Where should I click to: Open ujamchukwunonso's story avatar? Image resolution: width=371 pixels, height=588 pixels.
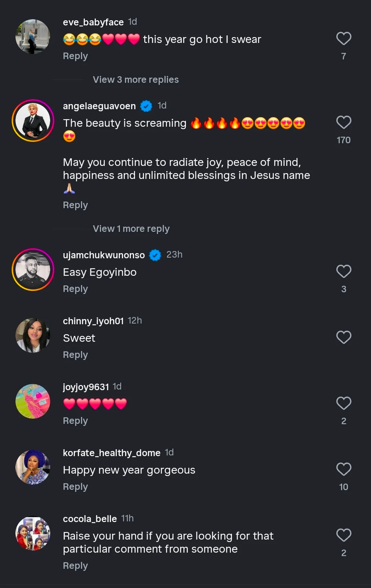(x=33, y=270)
